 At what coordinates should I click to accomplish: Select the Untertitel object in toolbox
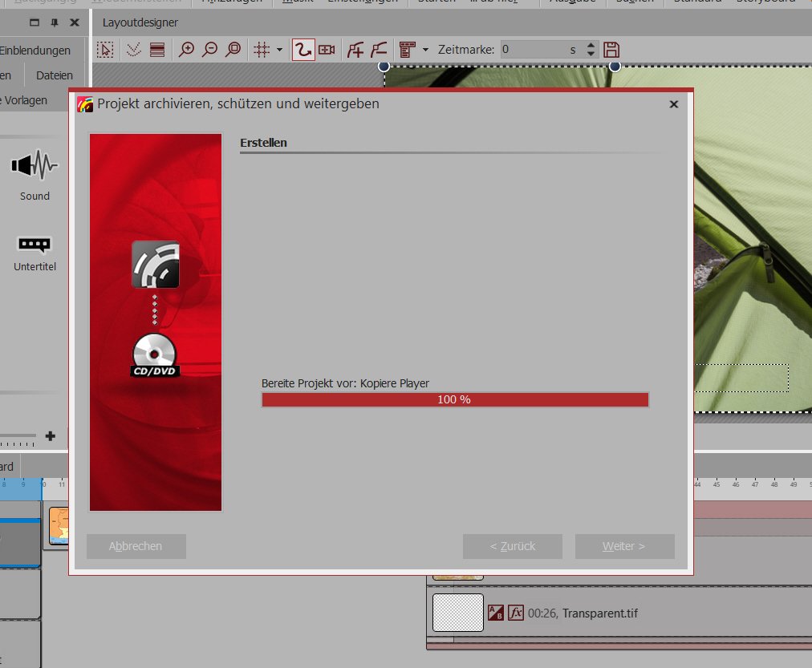pyautogui.click(x=35, y=253)
